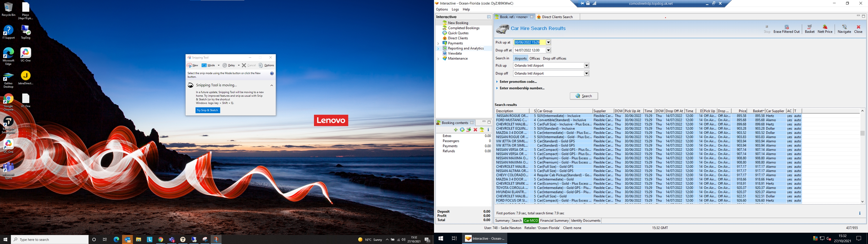The image size is (868, 244).
Task: Open Quick Quotes in the Interactive tree
Action: click(456, 33)
